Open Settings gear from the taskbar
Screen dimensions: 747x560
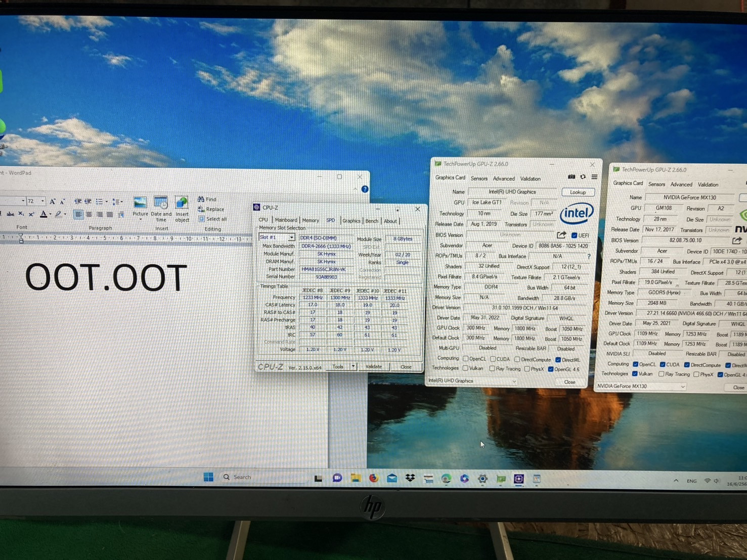coord(482,479)
